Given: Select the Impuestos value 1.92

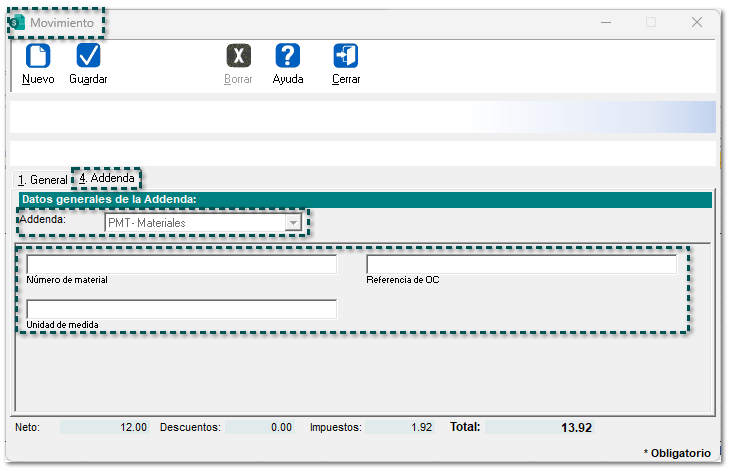Looking at the screenshot, I should pos(401,427).
